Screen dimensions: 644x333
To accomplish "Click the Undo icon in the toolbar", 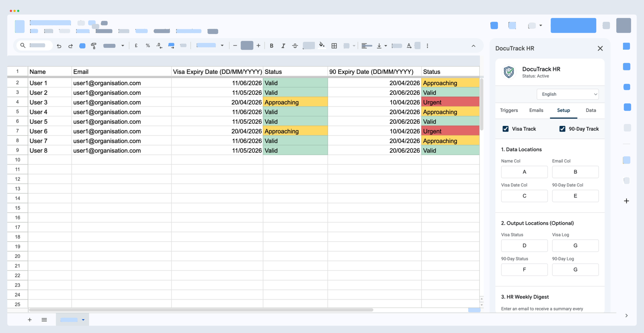I will point(59,46).
